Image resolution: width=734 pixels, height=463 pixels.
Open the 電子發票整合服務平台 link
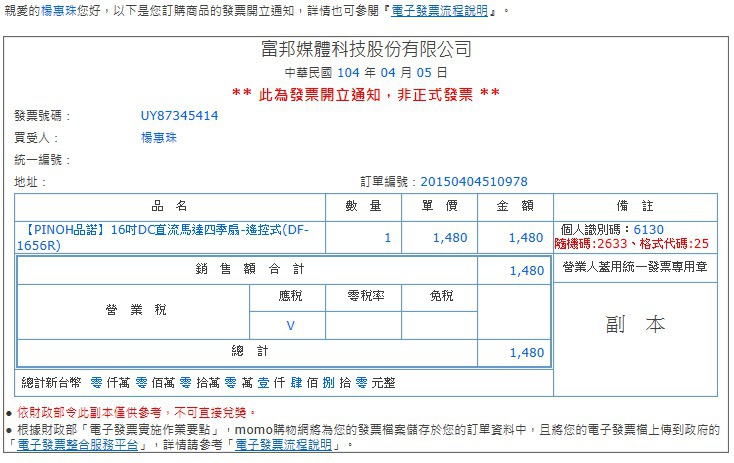(x=78, y=444)
